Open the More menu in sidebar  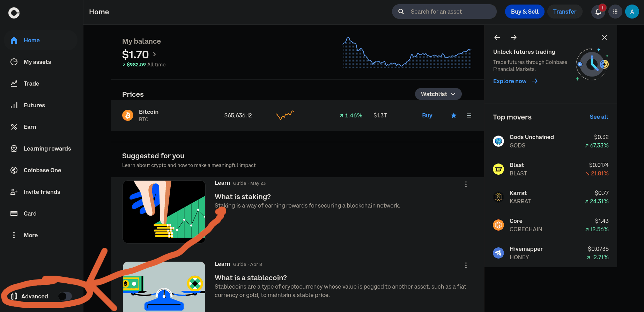[x=30, y=235]
